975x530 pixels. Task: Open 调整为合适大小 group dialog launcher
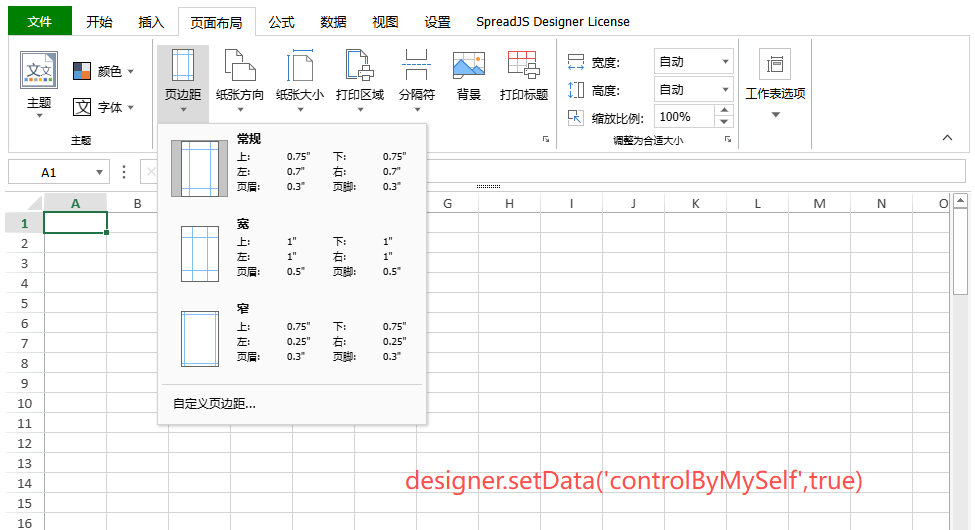728,139
